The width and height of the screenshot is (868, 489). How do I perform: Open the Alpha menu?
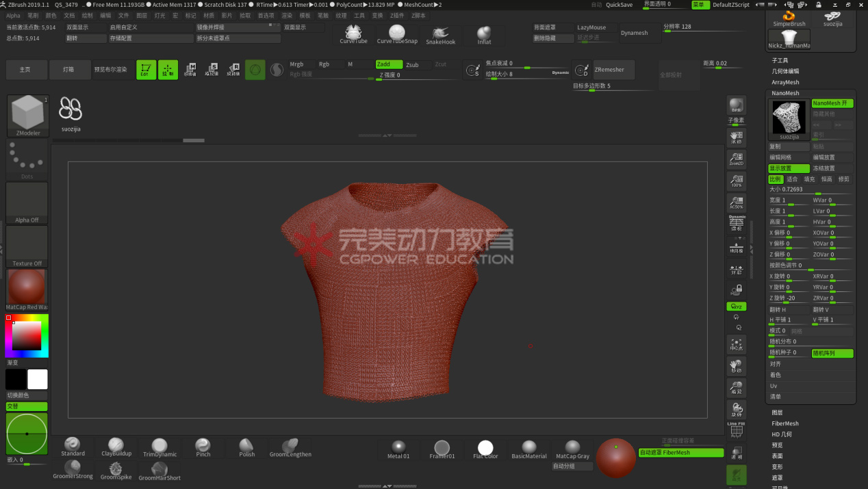pos(13,15)
